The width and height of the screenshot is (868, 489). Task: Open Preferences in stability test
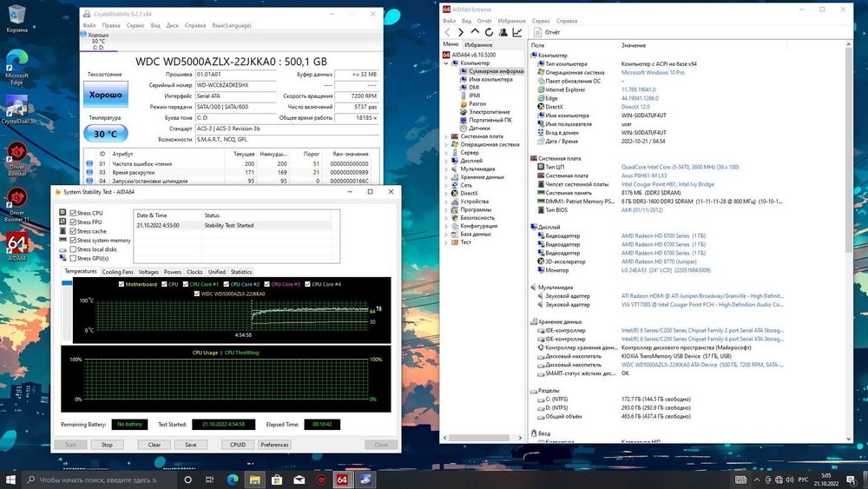274,445
